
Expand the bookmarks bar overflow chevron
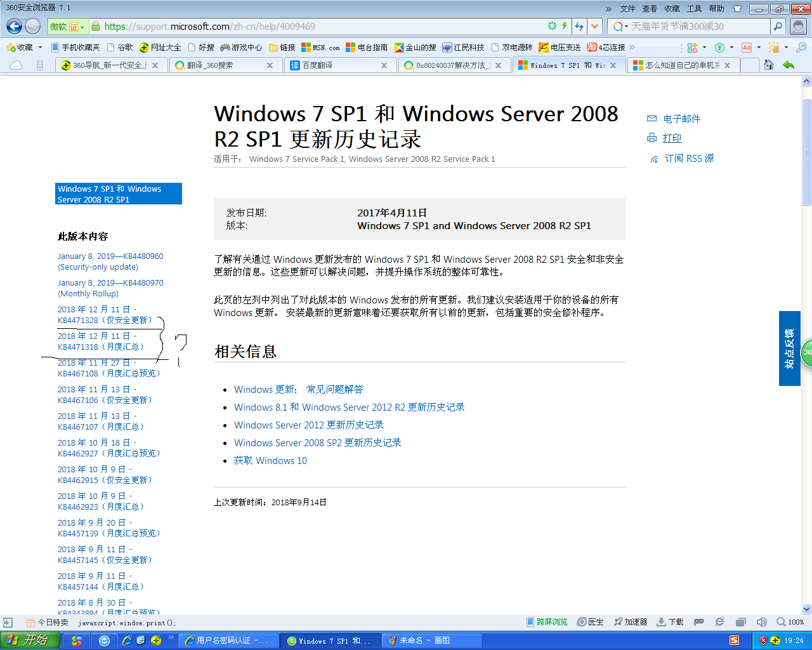(x=632, y=48)
